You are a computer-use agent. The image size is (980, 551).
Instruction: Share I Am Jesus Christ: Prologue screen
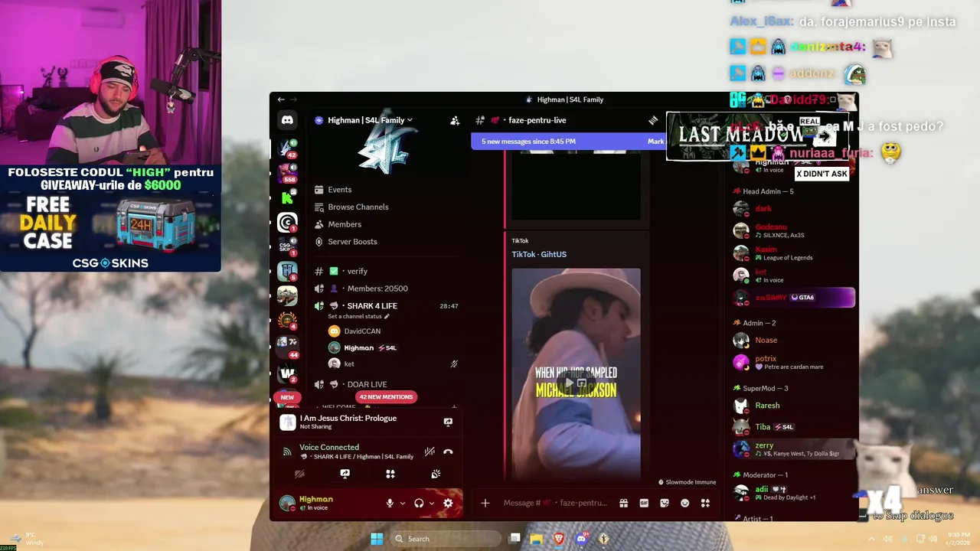[x=448, y=422]
